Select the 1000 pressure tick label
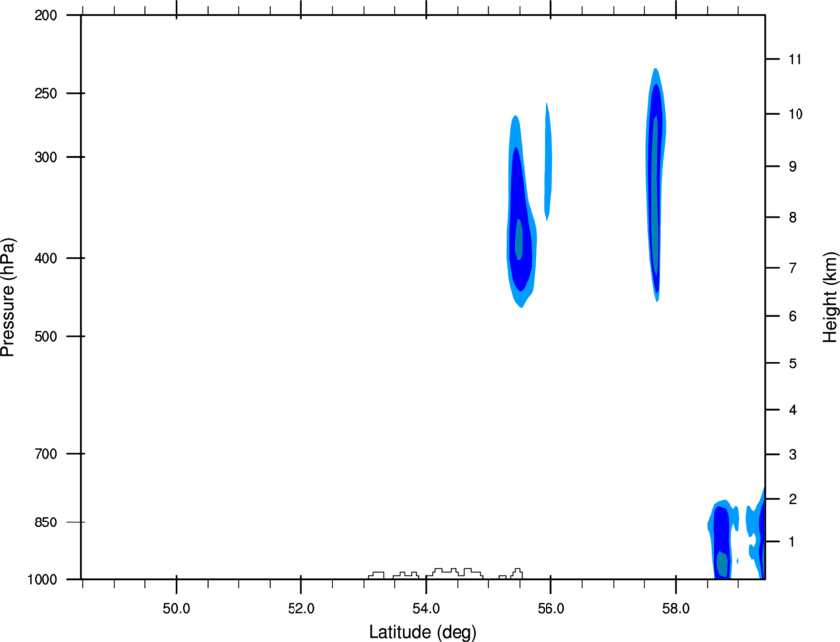This screenshot has width=840, height=642. point(42,580)
